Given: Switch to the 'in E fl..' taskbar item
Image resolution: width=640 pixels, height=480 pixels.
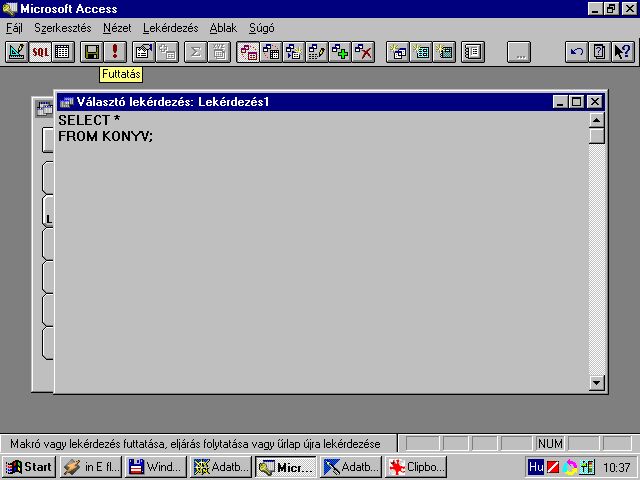Looking at the screenshot, I should pyautogui.click(x=91, y=467).
